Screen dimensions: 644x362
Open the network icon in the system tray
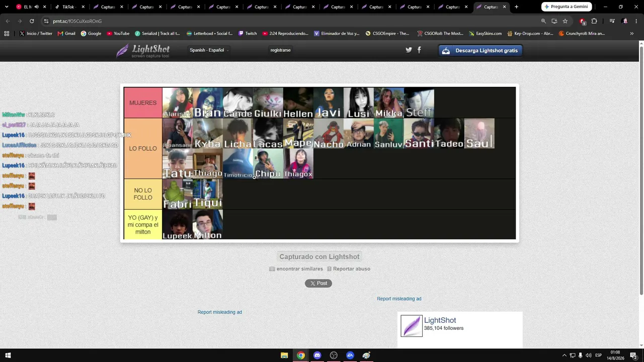573,355
